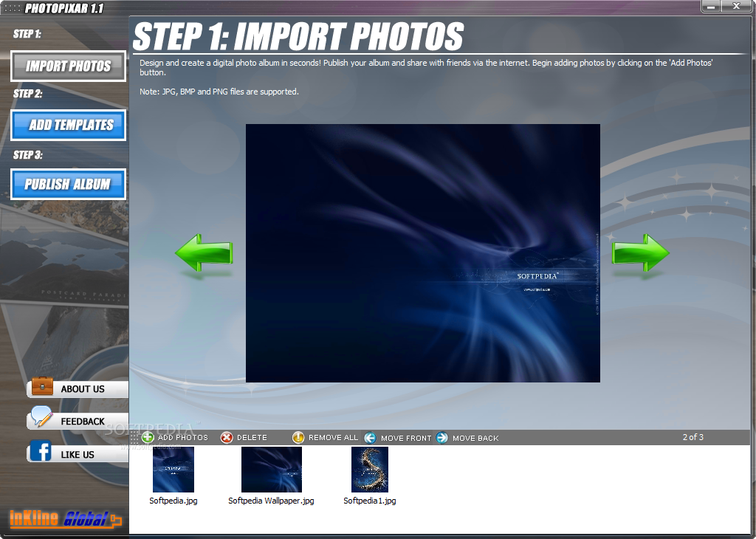Click Move Back text in toolbar
Screen dimensions: 756x539
pos(475,439)
